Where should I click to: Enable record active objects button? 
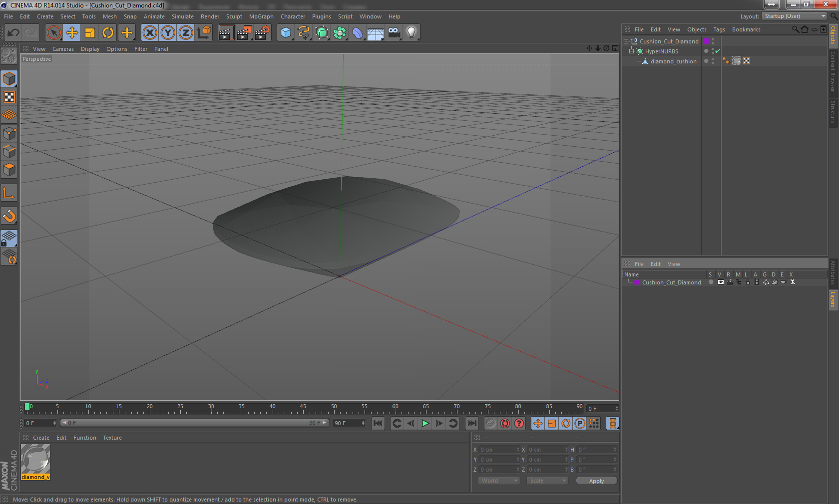[x=491, y=423]
